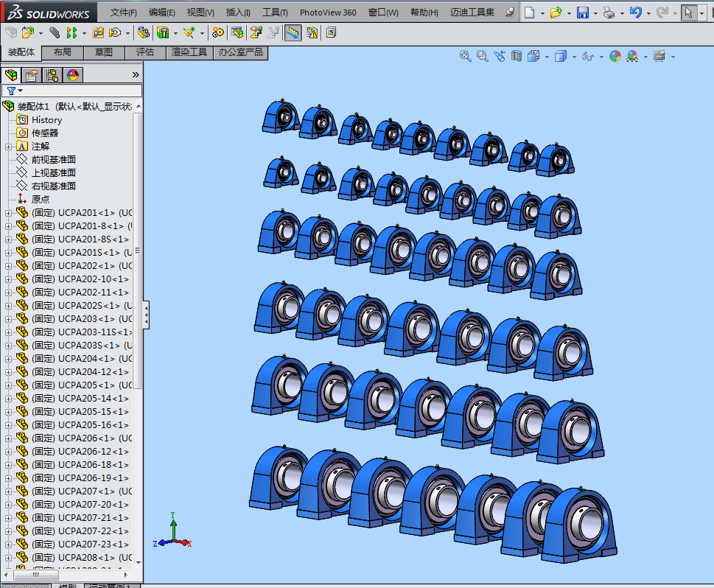Click the Apply Scene icon
The width and height of the screenshot is (714, 588).
pos(632,56)
